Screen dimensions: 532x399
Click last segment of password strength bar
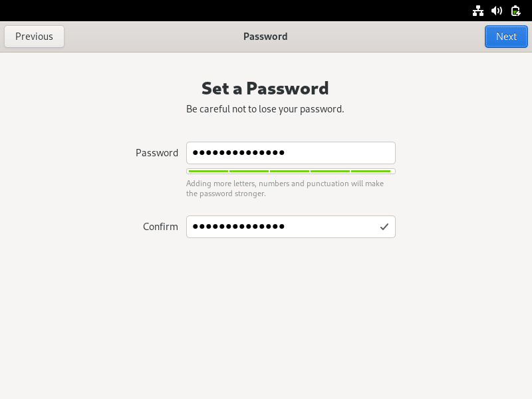point(371,172)
